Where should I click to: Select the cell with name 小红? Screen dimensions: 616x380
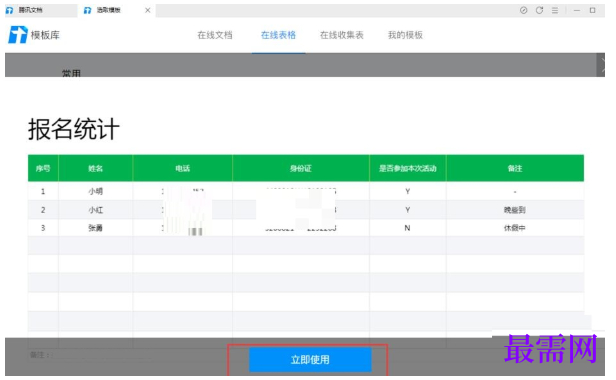[x=95, y=210]
